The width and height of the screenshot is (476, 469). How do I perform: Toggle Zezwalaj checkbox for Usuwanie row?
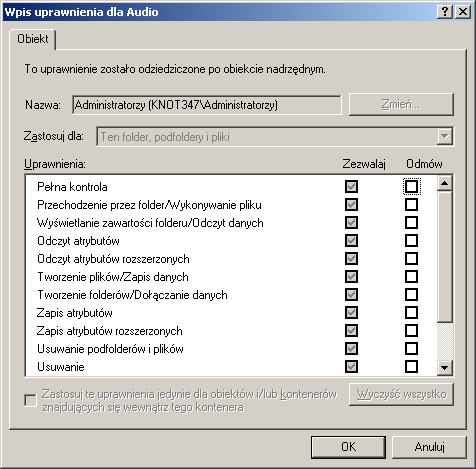351,366
